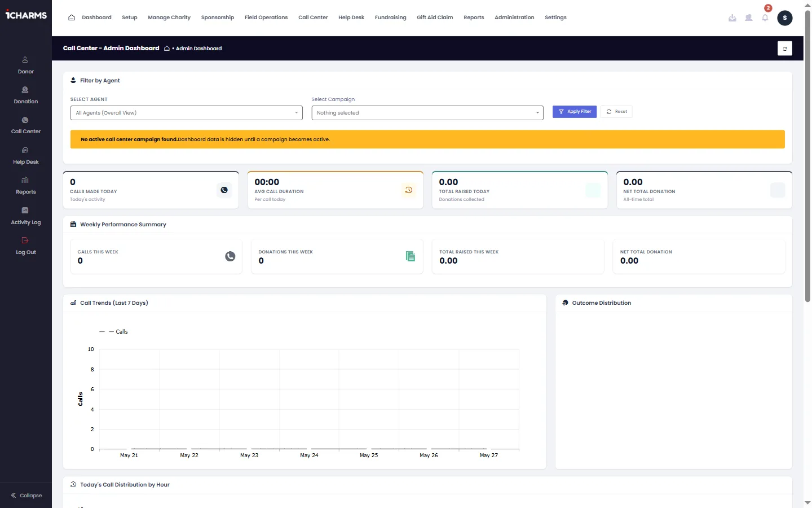The height and width of the screenshot is (508, 812).
Task: Open the Activity Log sidebar icon
Action: pyautogui.click(x=25, y=211)
